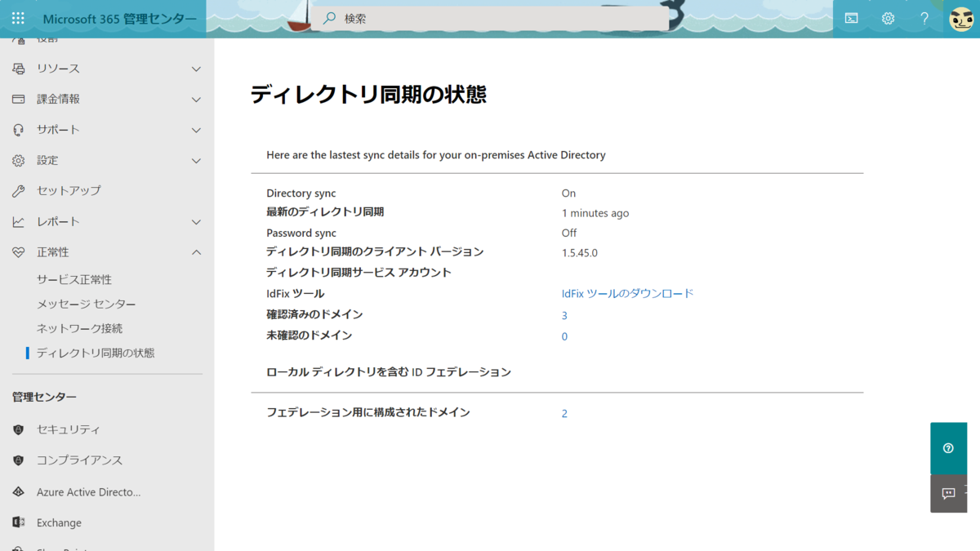Click the 1 minutes ago value

point(595,213)
